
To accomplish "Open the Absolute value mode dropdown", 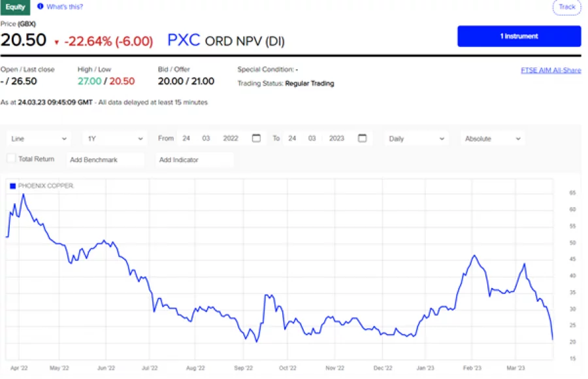I will pos(492,138).
